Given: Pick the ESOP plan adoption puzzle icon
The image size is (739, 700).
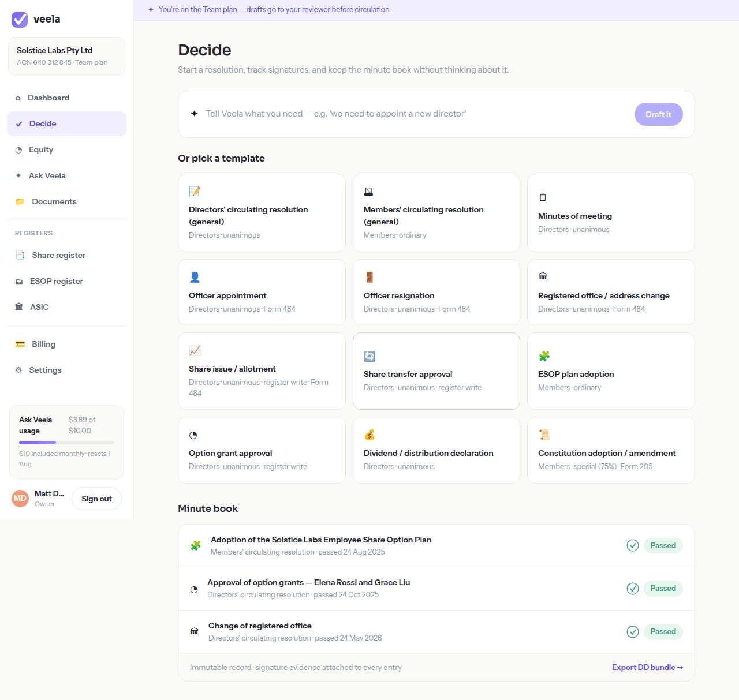Looking at the screenshot, I should (544, 356).
